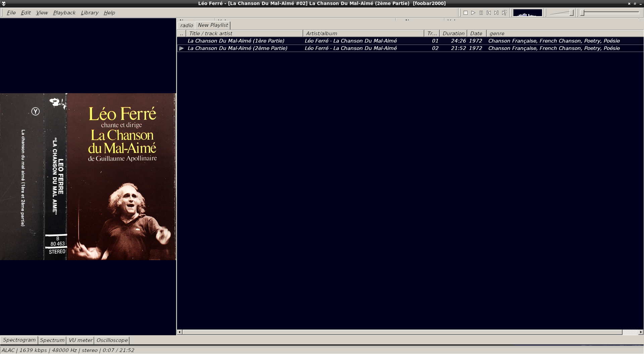The image size is (644, 354).
Task: Click the Léo Ferré album cover art
Action: [x=88, y=177]
